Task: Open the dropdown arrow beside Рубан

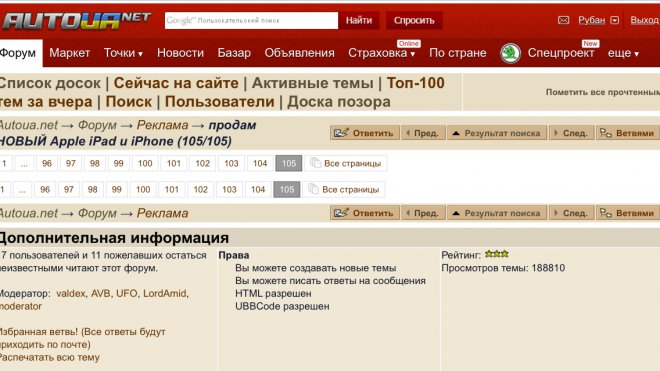Action: (615, 20)
